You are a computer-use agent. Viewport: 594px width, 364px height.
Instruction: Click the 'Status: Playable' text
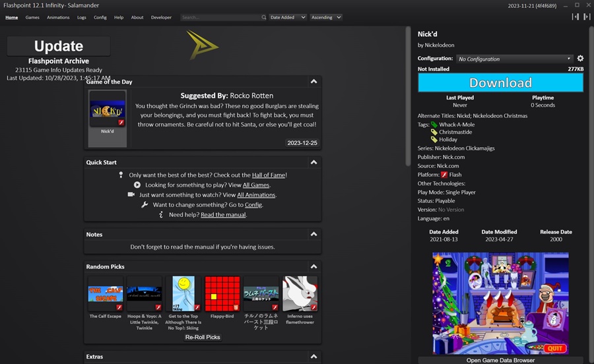436,201
